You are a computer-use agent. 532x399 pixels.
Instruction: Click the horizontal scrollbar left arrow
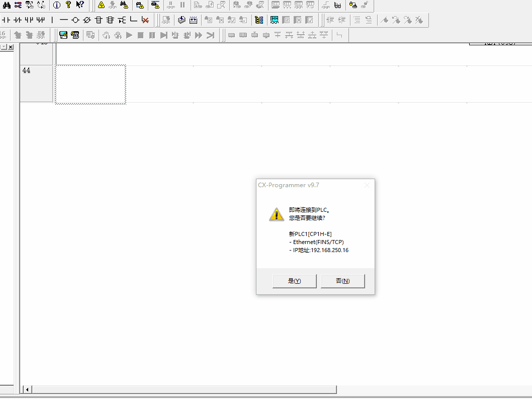tap(27, 389)
